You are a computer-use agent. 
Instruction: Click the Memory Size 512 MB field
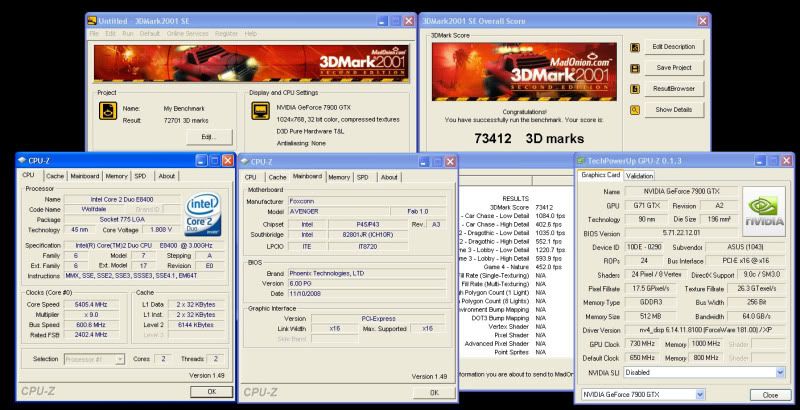(x=651, y=317)
